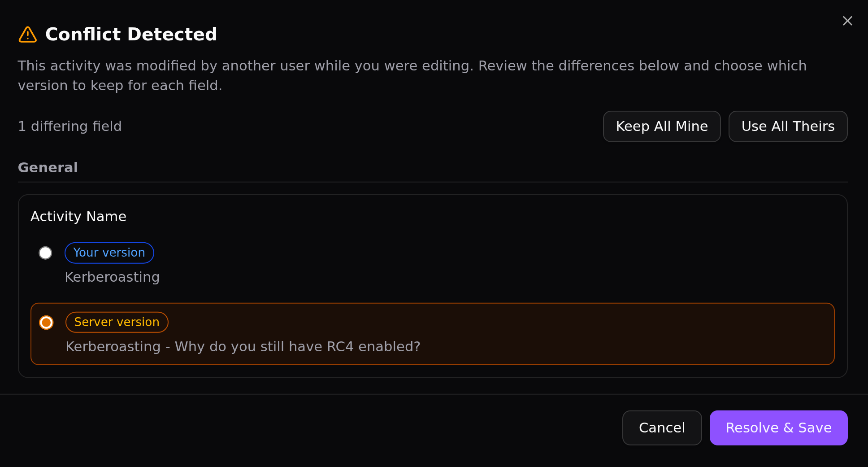Image resolution: width=868 pixels, height=467 pixels.
Task: Click the blue Your version badge
Action: click(109, 253)
